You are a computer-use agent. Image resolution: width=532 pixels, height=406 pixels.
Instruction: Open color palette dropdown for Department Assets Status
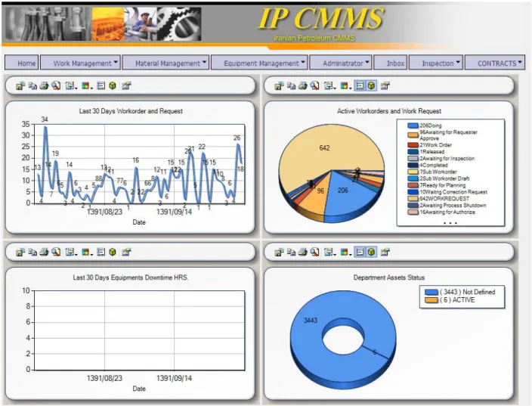346,253
